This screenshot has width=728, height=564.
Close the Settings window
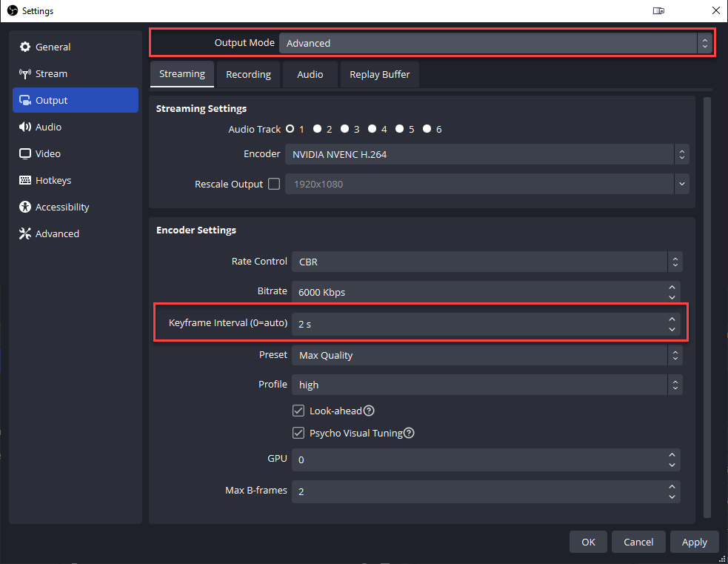tap(716, 10)
